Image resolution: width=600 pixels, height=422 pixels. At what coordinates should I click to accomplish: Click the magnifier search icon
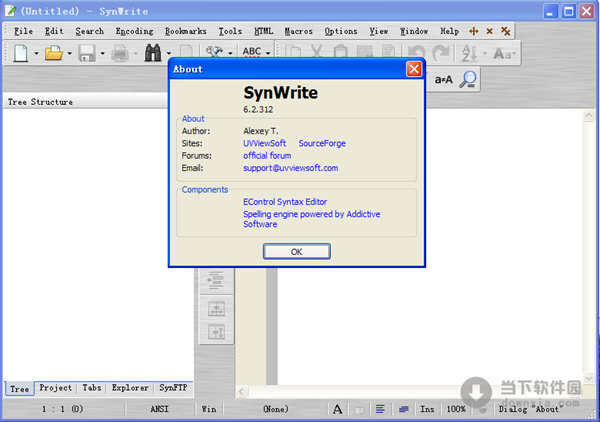pos(468,80)
